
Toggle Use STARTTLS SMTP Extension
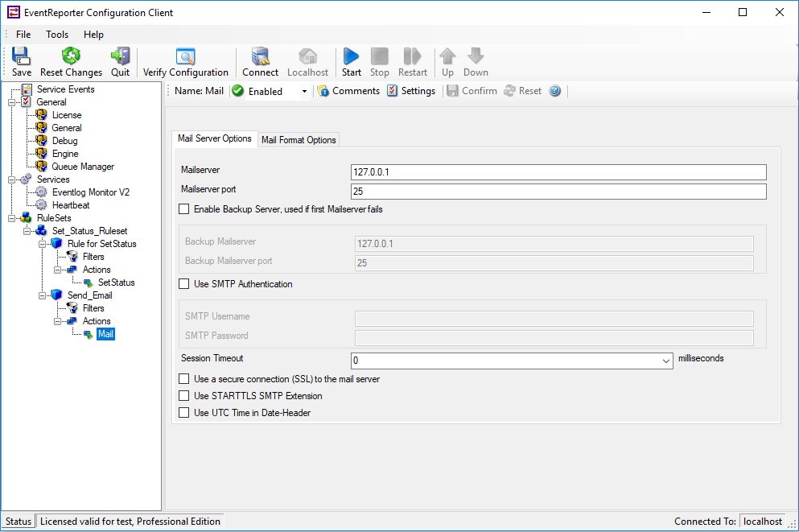coord(184,396)
